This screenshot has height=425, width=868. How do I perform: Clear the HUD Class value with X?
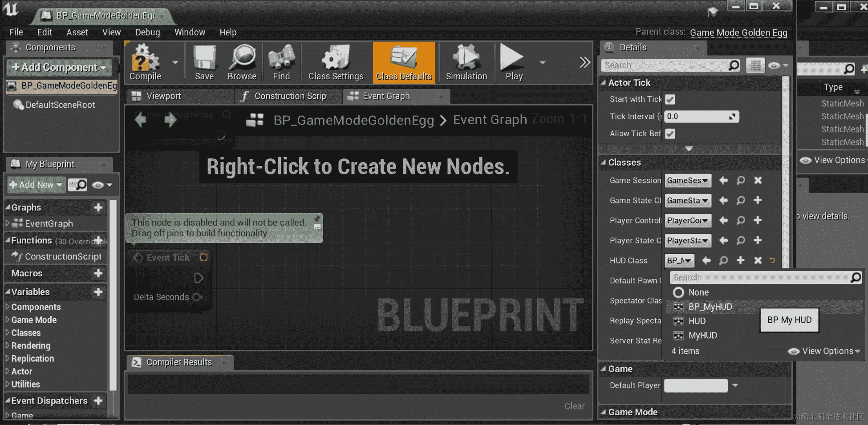click(758, 260)
